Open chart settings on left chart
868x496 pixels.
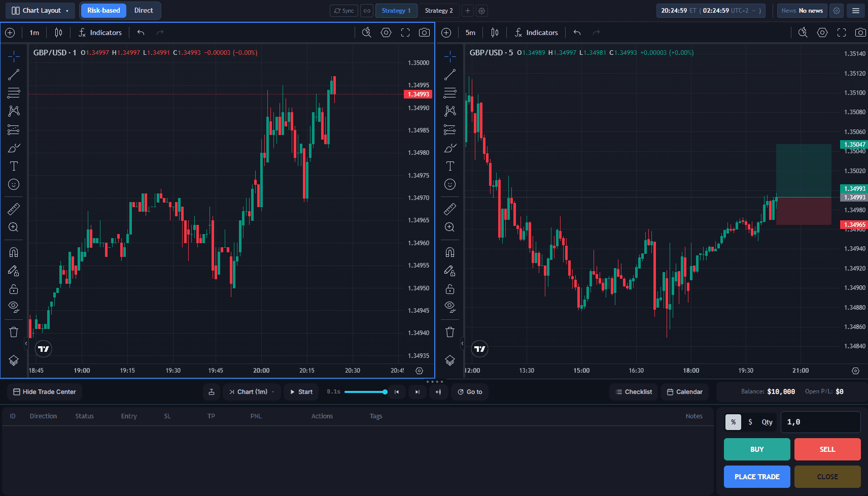(x=386, y=32)
